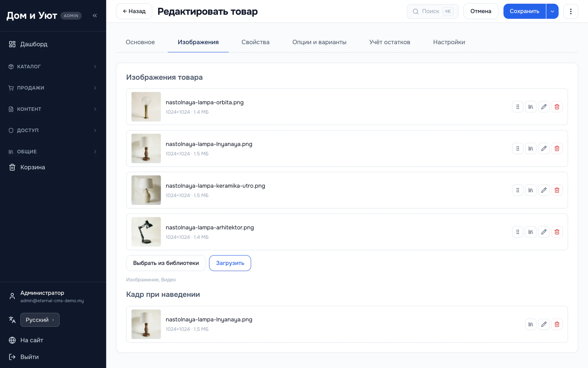This screenshot has height=368, width=588.
Task: Click the Загрузить upload button
Action: click(x=230, y=263)
